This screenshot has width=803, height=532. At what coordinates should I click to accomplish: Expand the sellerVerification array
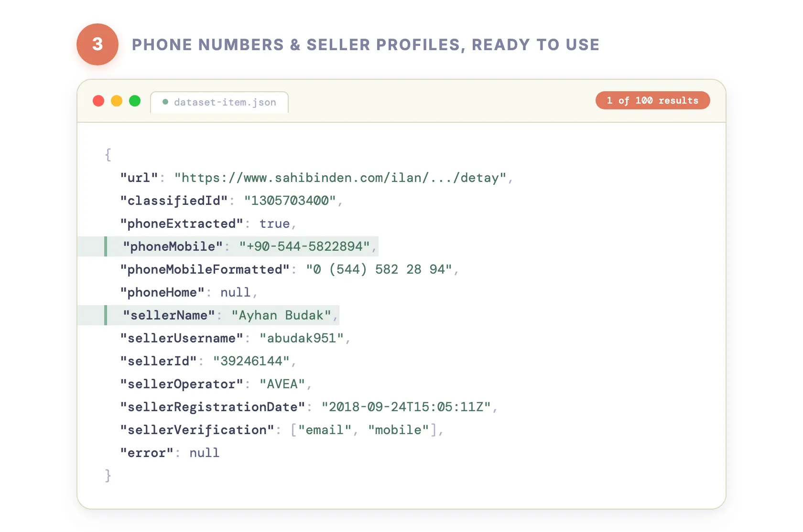pos(365,430)
